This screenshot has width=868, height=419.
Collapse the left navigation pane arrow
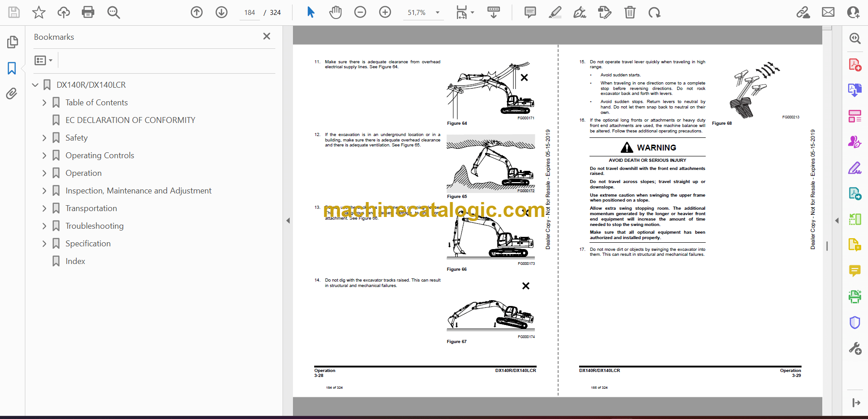point(288,221)
